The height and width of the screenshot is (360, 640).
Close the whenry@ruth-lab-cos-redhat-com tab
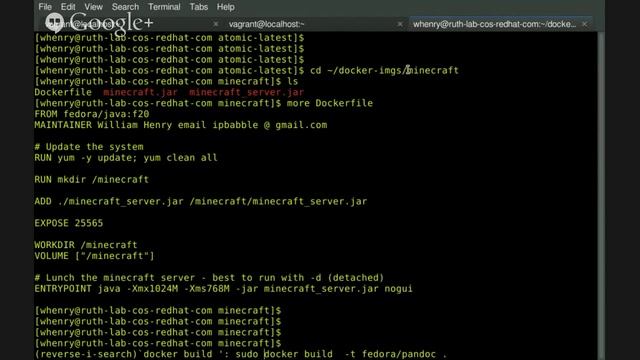click(584, 24)
